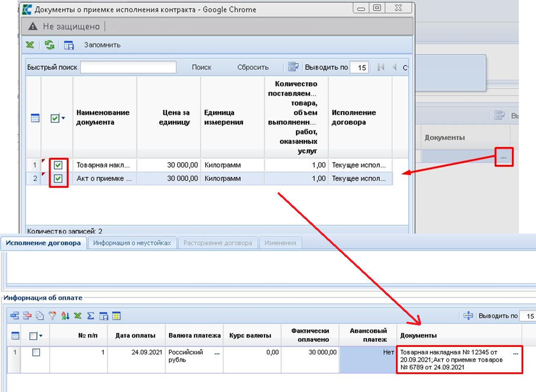
Task: Focus the Быстрый поиск input field
Action: [x=128, y=67]
